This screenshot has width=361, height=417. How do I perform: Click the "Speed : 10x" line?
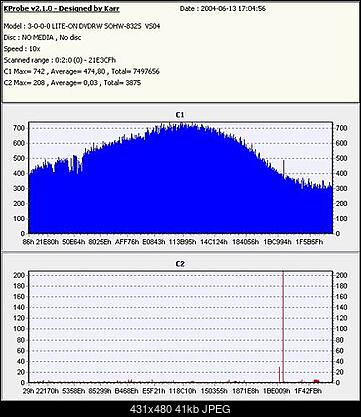click(22, 49)
